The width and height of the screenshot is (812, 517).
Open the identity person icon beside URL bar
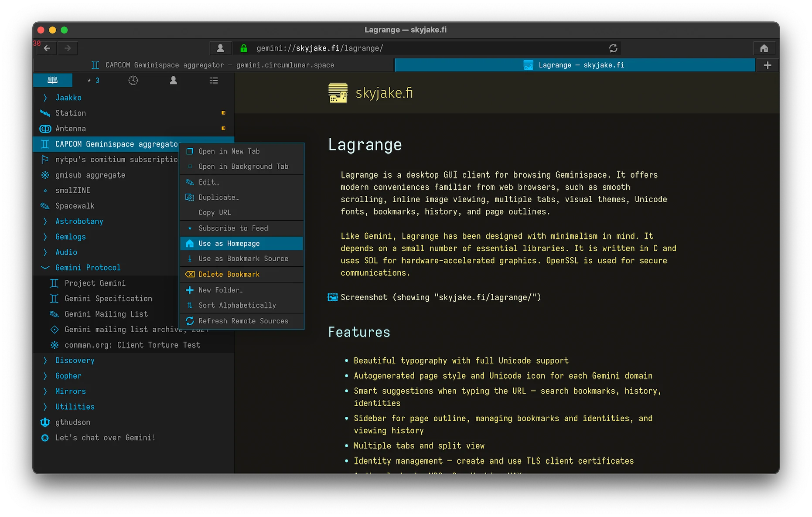(x=221, y=48)
